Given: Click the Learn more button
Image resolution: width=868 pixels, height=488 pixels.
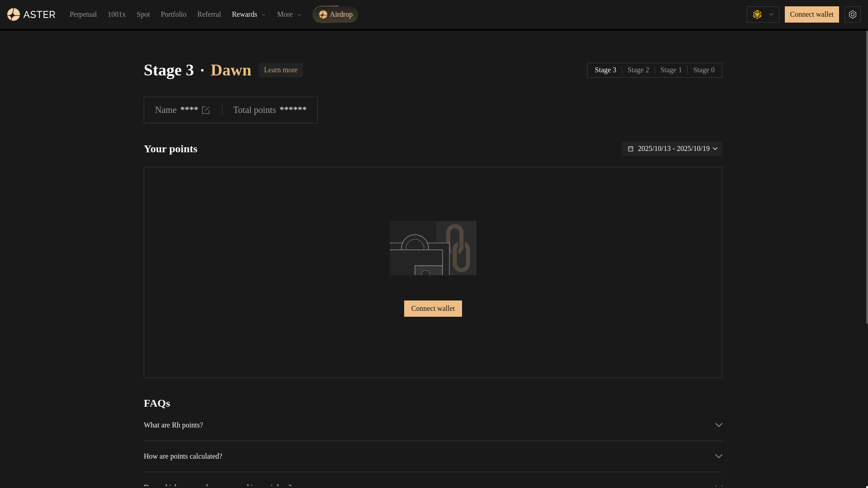Looking at the screenshot, I should click(x=280, y=70).
